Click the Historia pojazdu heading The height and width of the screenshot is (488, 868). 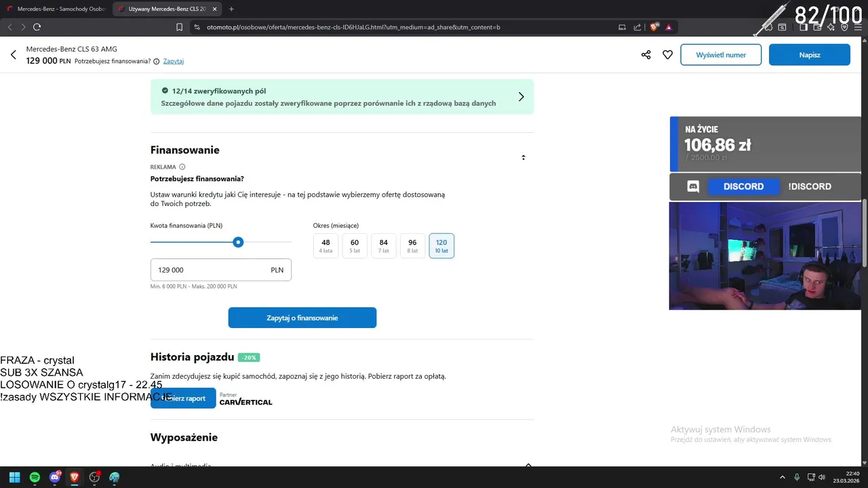click(x=193, y=357)
